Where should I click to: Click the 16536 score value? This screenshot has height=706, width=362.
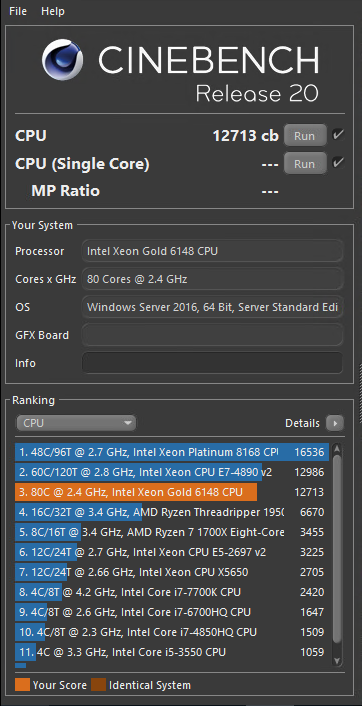click(x=309, y=452)
